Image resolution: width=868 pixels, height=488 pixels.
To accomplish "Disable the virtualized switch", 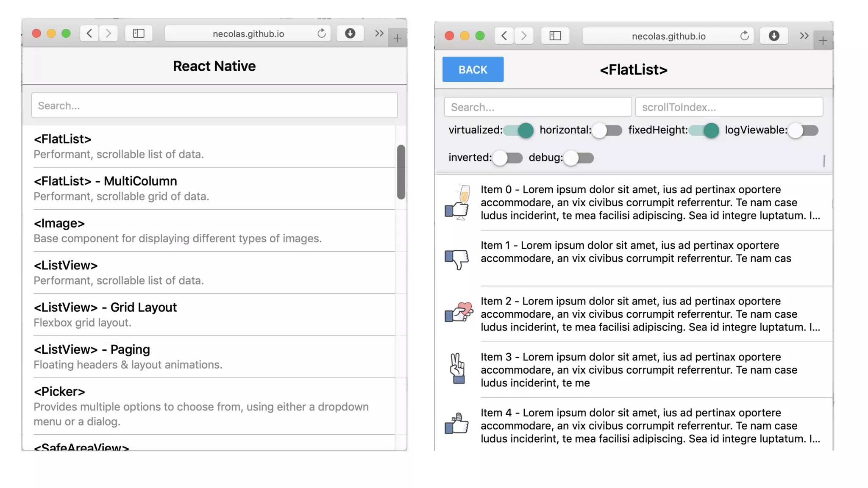I will pos(518,130).
